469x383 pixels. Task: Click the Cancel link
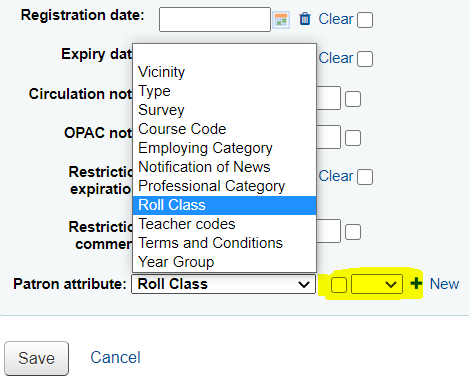point(115,357)
